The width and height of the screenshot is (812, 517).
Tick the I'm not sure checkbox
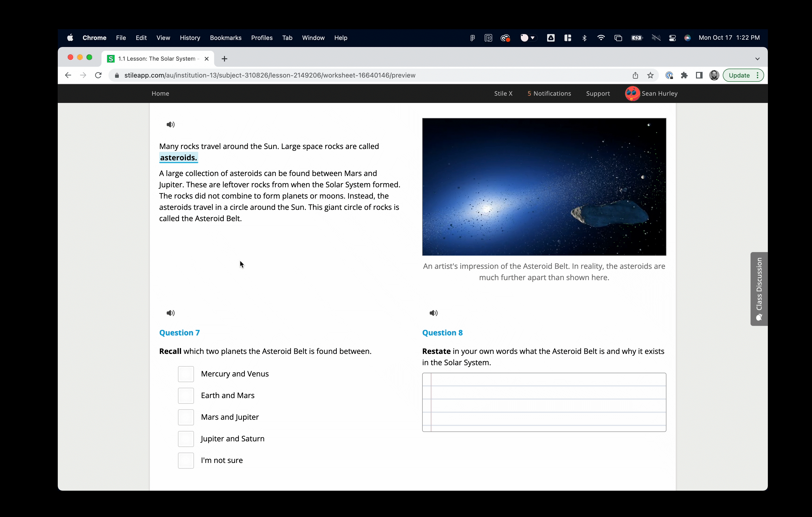(186, 460)
